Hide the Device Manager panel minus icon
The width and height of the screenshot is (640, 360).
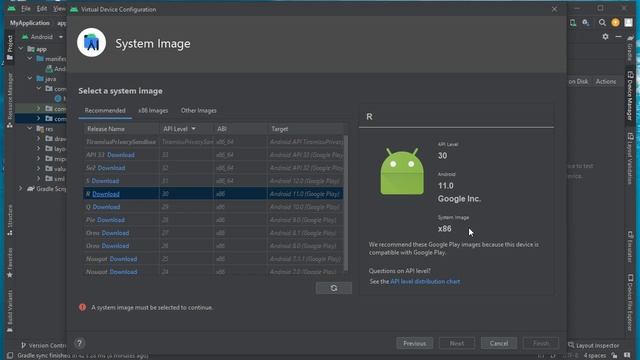[618, 37]
